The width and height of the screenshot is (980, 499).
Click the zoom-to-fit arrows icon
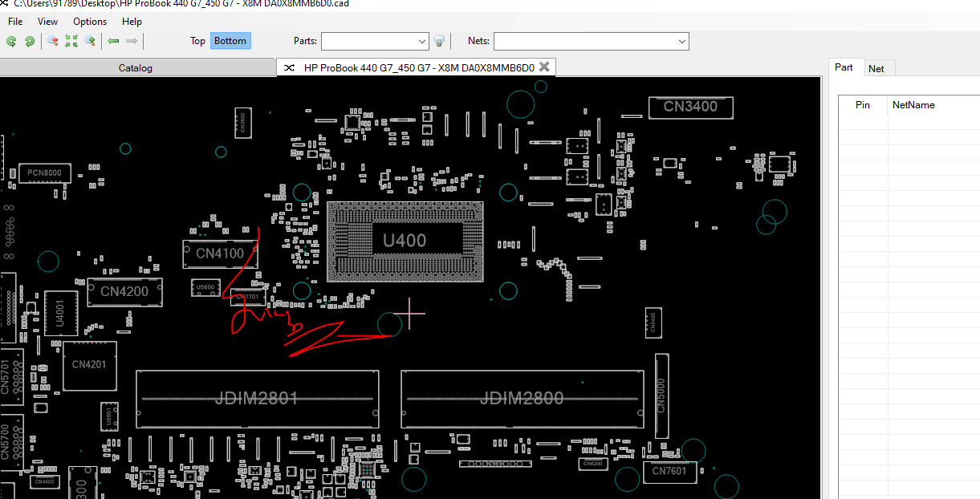pos(71,41)
